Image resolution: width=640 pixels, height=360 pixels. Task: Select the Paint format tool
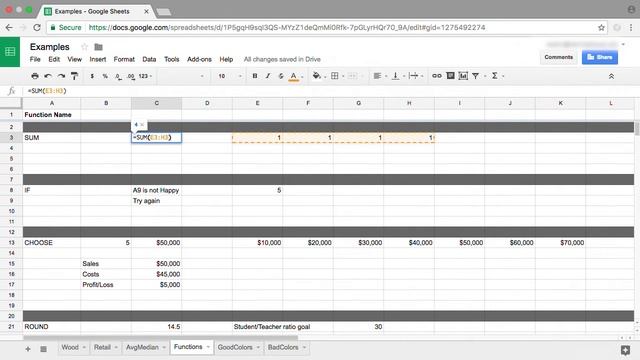pyautogui.click(x=74, y=76)
